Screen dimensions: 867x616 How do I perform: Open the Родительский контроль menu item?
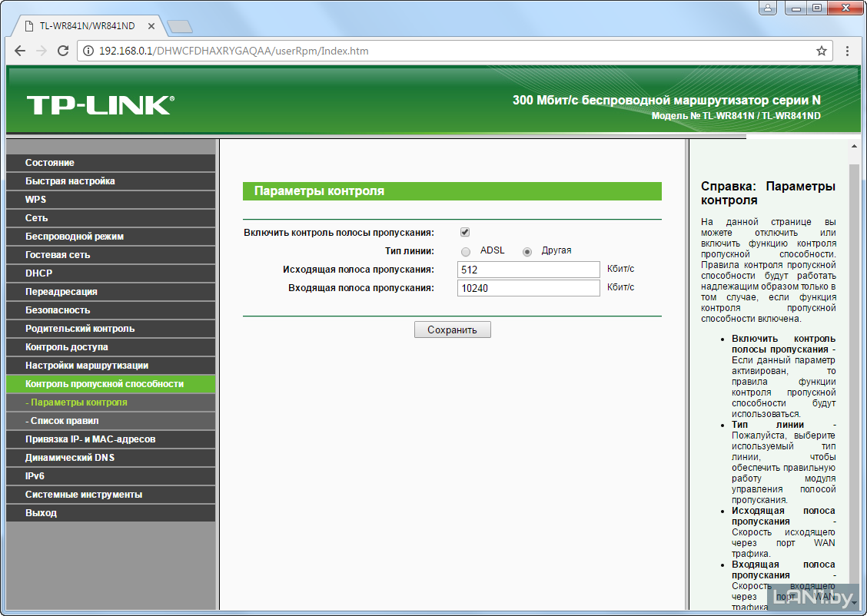coord(111,328)
